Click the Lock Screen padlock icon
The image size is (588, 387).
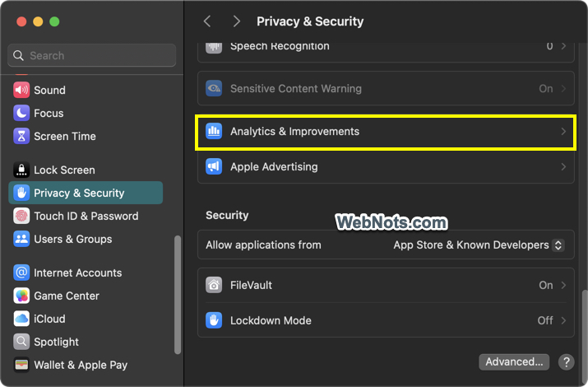coord(21,170)
